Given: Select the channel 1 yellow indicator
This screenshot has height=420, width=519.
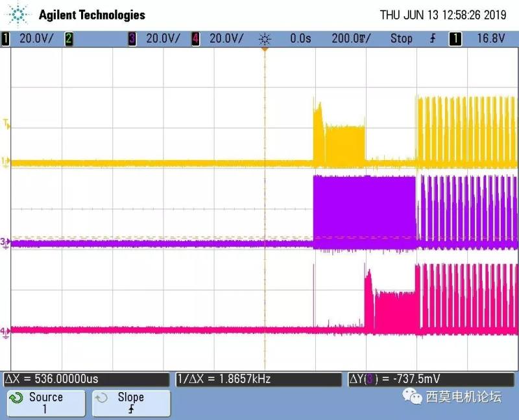Looking at the screenshot, I should (6, 39).
